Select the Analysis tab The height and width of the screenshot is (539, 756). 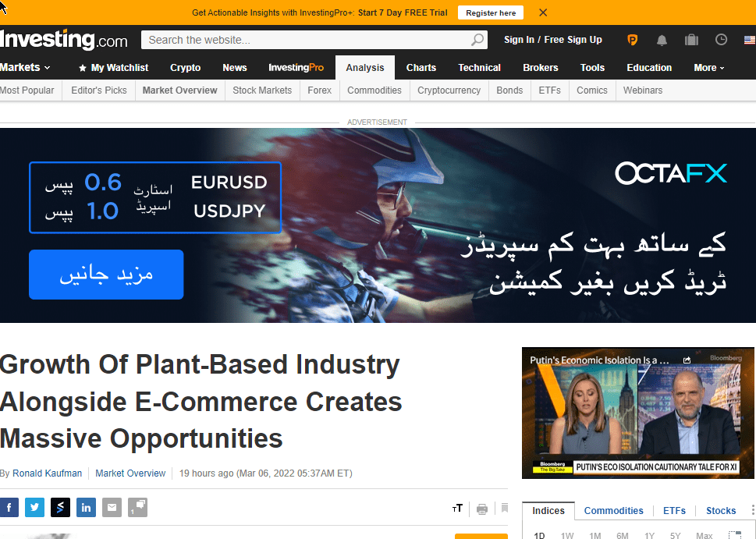(x=365, y=68)
